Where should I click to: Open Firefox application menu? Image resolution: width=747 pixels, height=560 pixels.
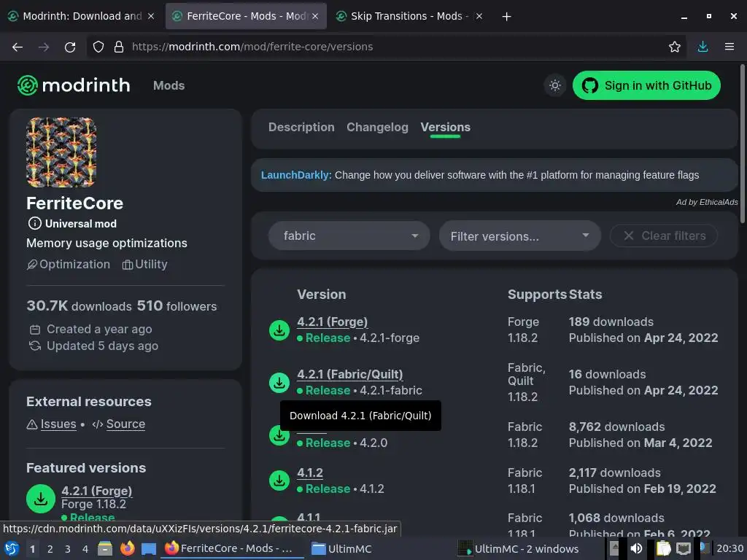pyautogui.click(x=729, y=47)
